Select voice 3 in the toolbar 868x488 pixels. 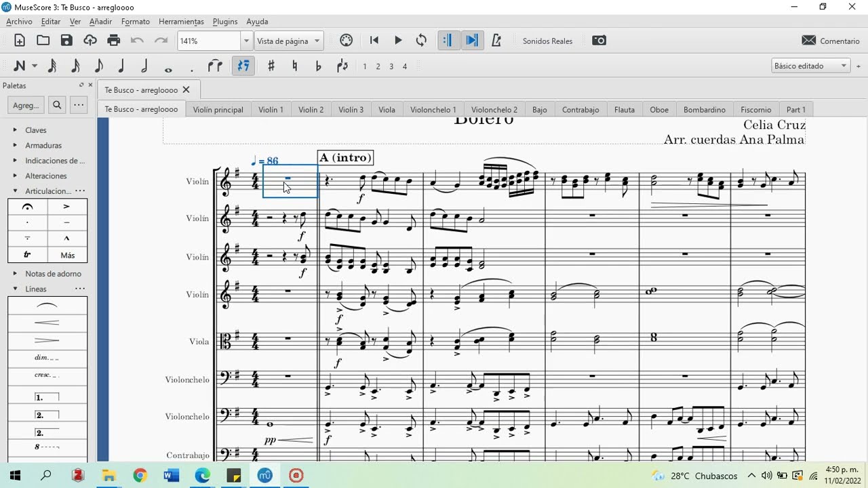pyautogui.click(x=391, y=66)
